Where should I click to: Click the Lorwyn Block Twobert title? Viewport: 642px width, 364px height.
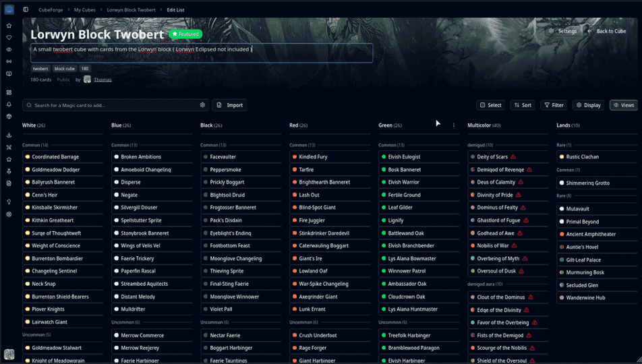pos(97,34)
